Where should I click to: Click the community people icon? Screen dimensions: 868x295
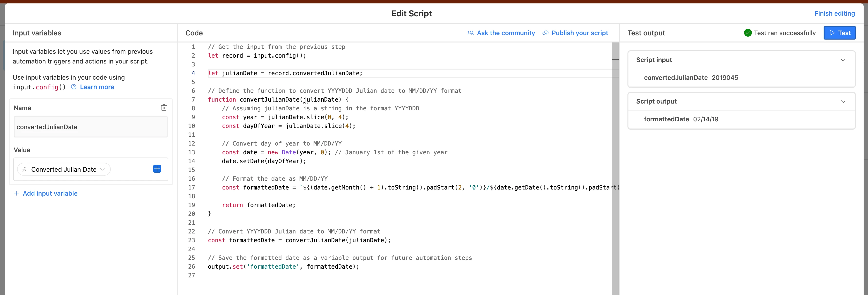coord(470,33)
